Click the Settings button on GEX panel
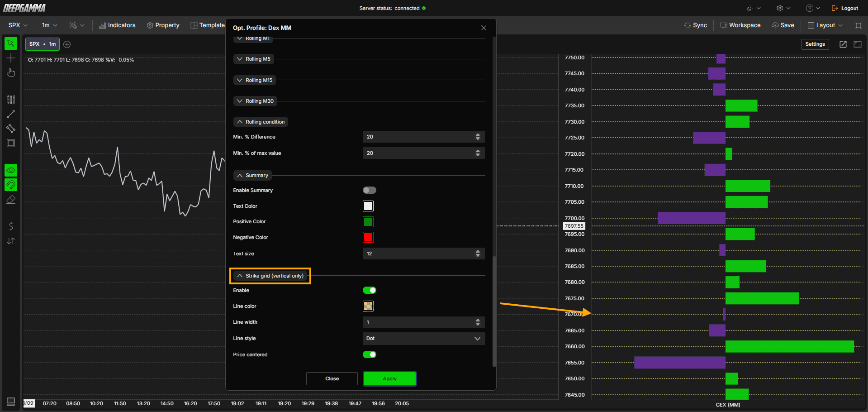This screenshot has width=868, height=412. (815, 44)
